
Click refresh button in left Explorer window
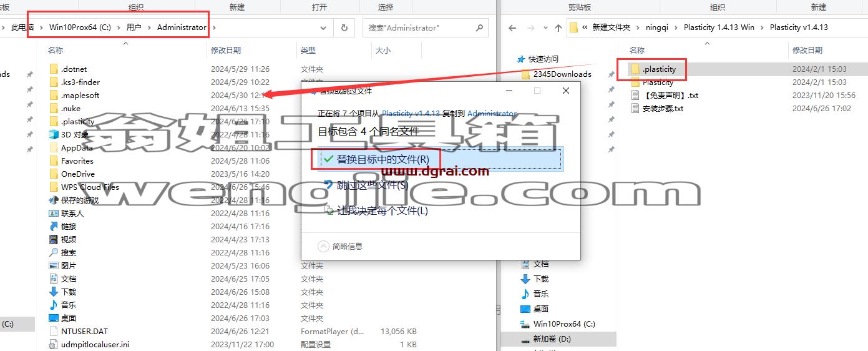click(x=344, y=27)
